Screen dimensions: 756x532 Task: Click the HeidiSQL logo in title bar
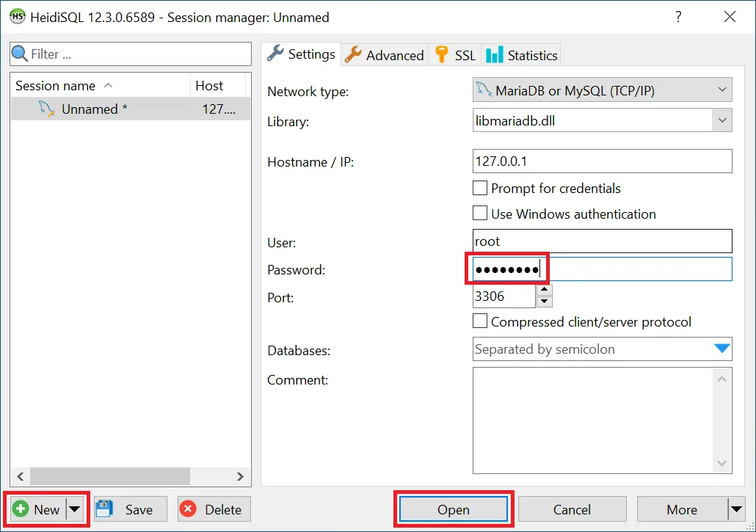pyautogui.click(x=17, y=17)
